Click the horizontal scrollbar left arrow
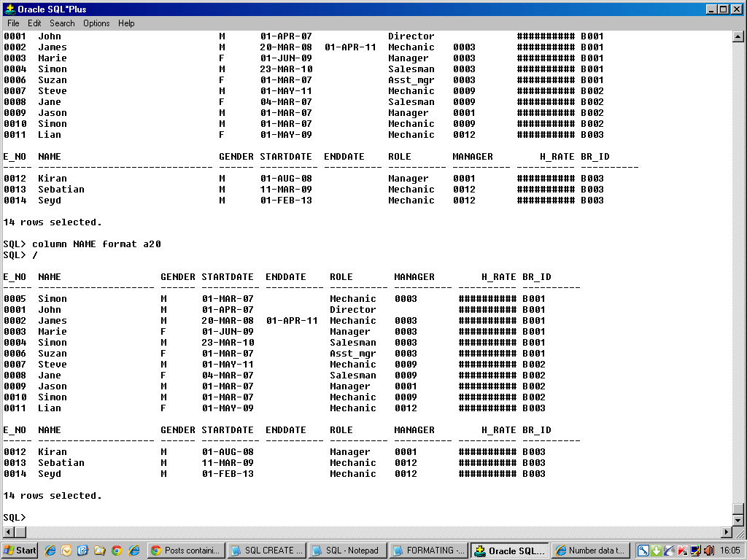The image size is (747, 560). pos(9,532)
